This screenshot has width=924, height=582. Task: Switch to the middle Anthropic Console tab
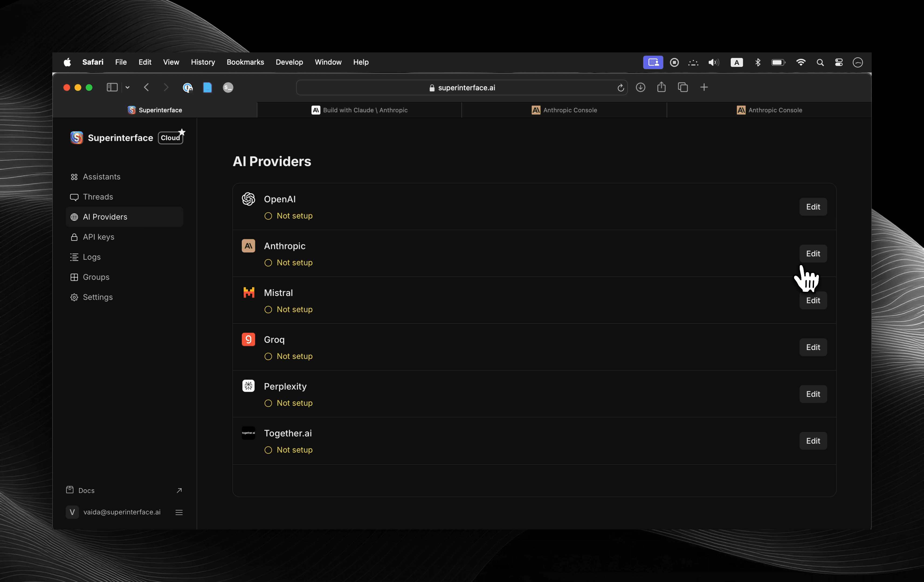coord(564,110)
